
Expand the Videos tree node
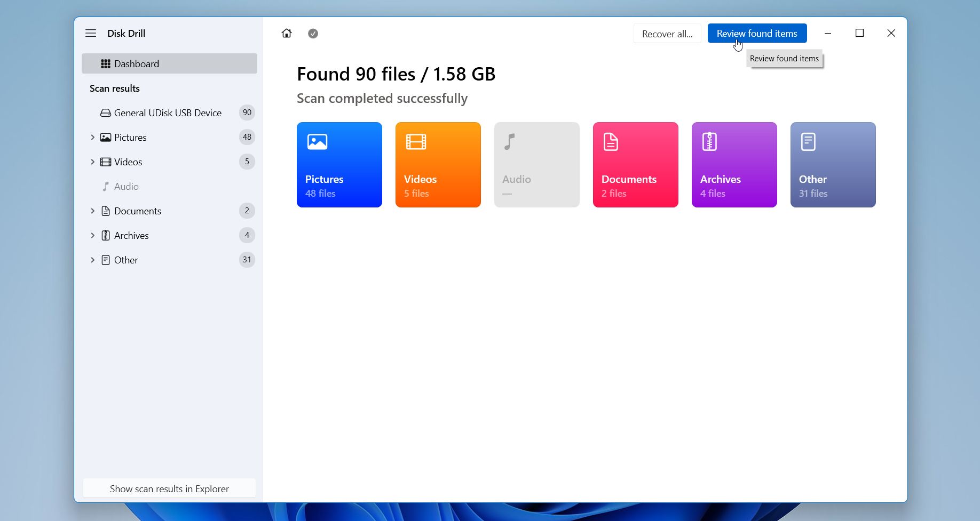(x=92, y=162)
